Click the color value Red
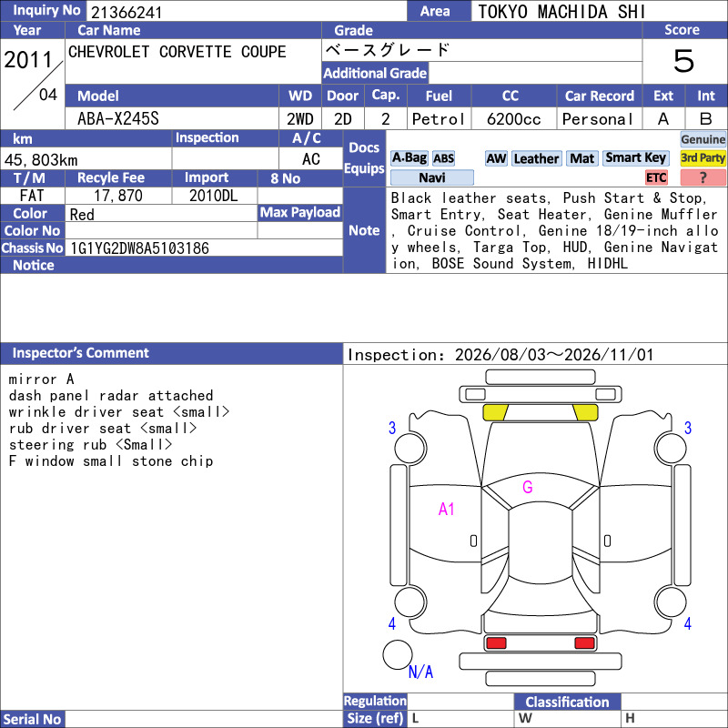Viewport: 728px width, 728px height. [82, 215]
